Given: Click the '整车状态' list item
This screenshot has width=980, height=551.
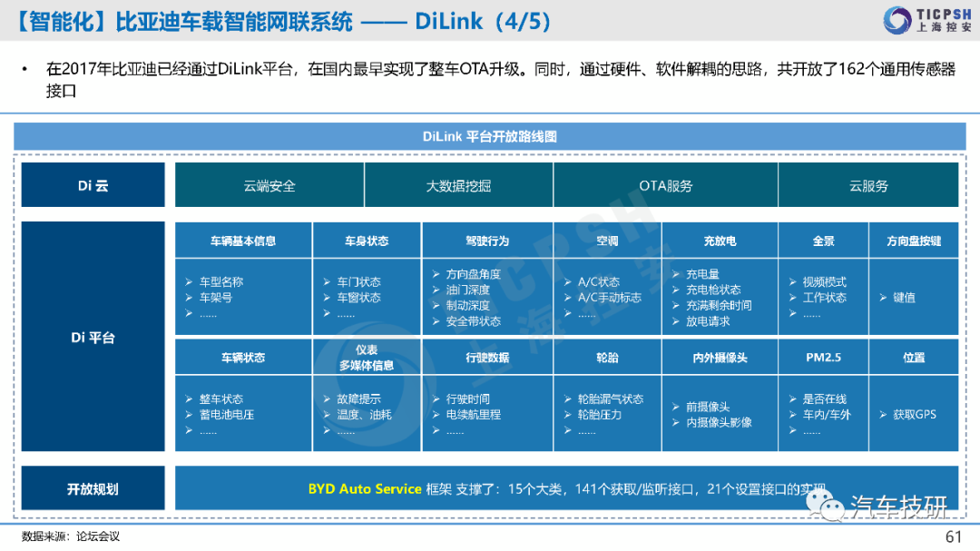Looking at the screenshot, I should point(221,399).
